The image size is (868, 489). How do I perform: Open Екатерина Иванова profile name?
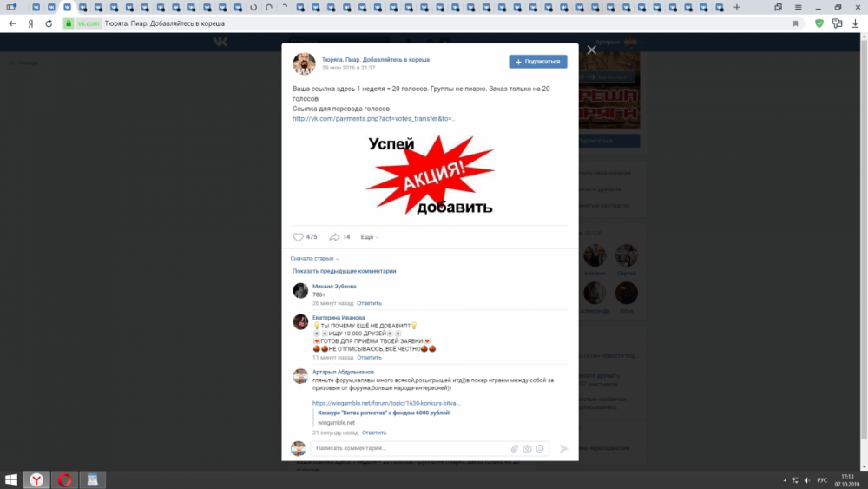(339, 318)
